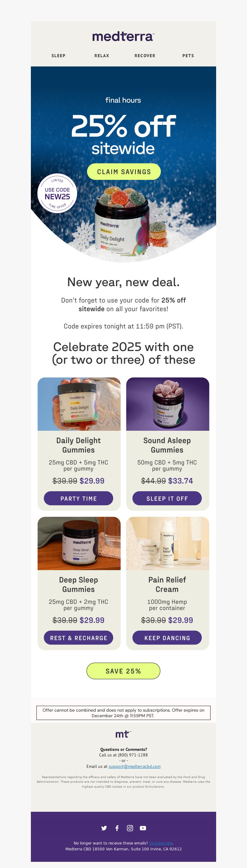Open the Pain Relief Cream product image

click(168, 543)
